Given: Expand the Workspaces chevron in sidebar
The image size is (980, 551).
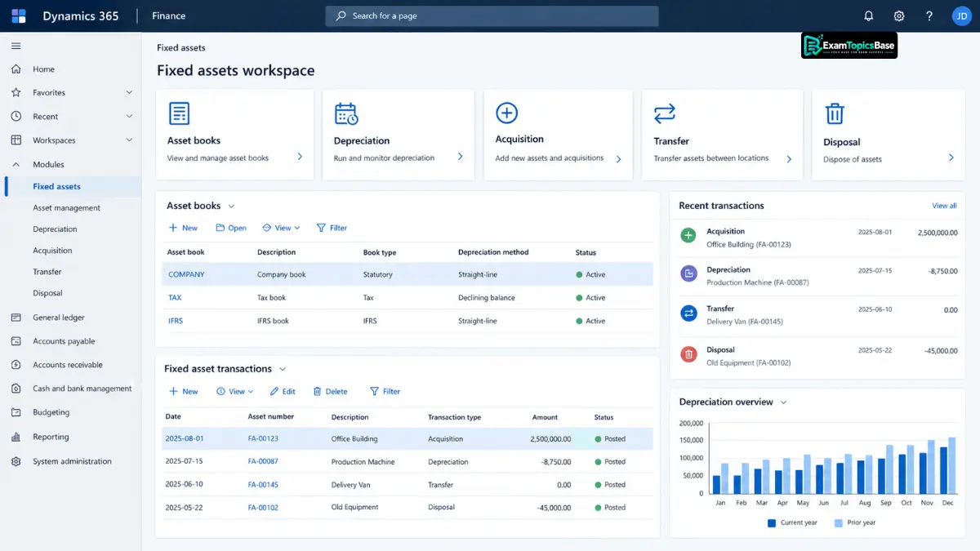Looking at the screenshot, I should pos(129,140).
